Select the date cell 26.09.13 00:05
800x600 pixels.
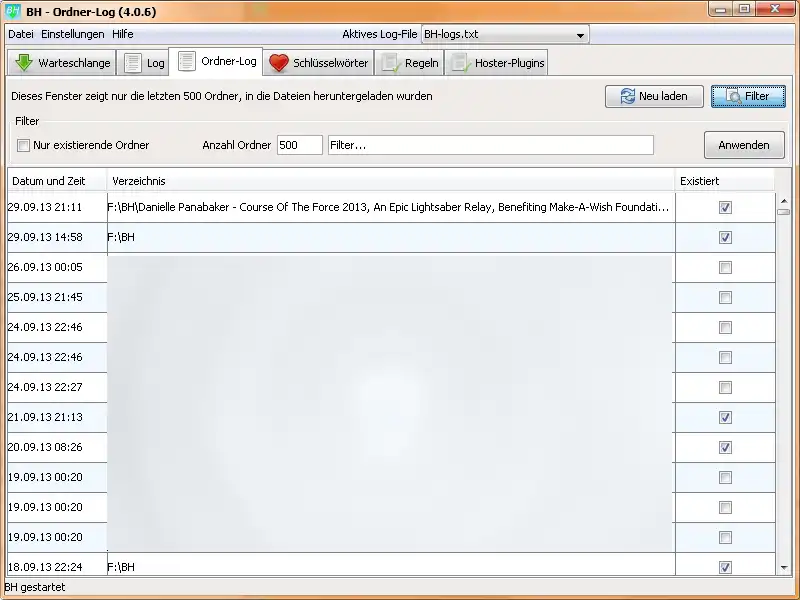pos(57,267)
